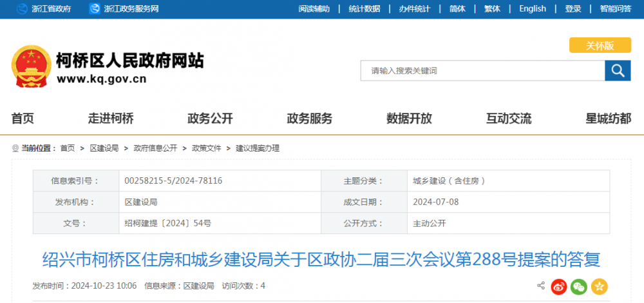The height and width of the screenshot is (303, 644).
Task: Open 统计数据 link
Action: coord(365,8)
